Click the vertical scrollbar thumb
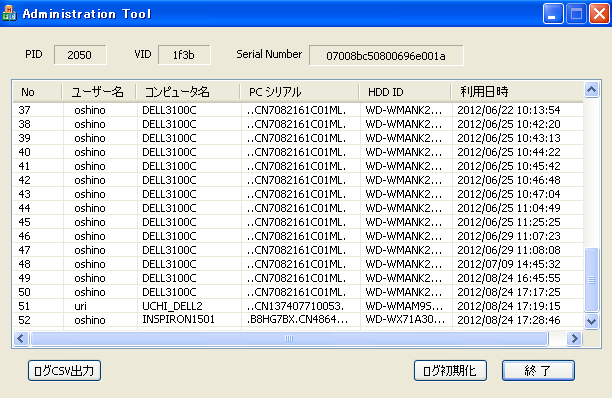 coord(591,280)
